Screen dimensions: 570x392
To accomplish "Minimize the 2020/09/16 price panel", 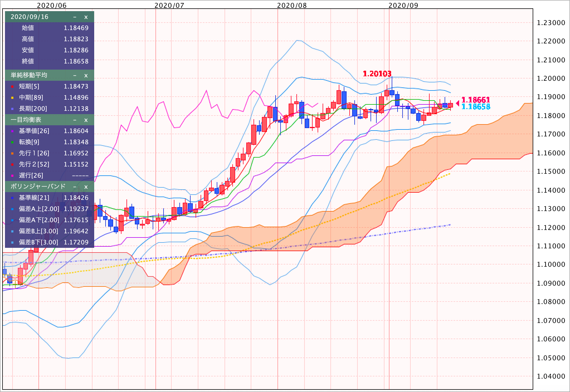I will pyautogui.click(x=75, y=17).
